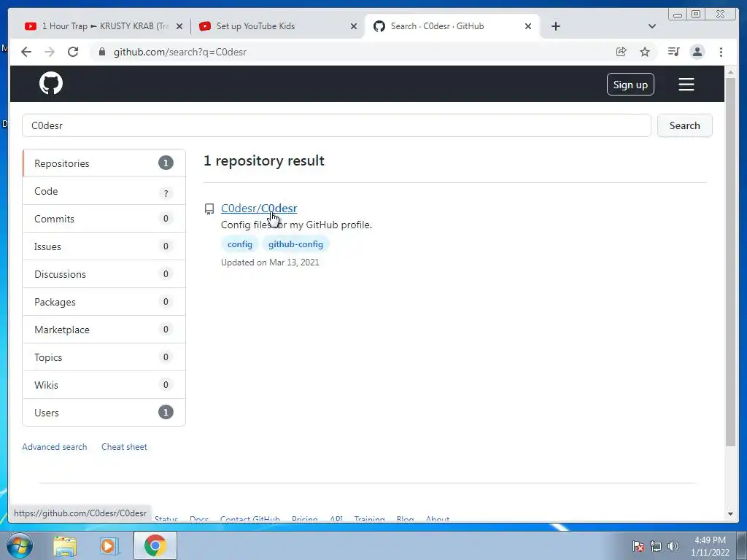
Task: Click the Search button
Action: 684,125
